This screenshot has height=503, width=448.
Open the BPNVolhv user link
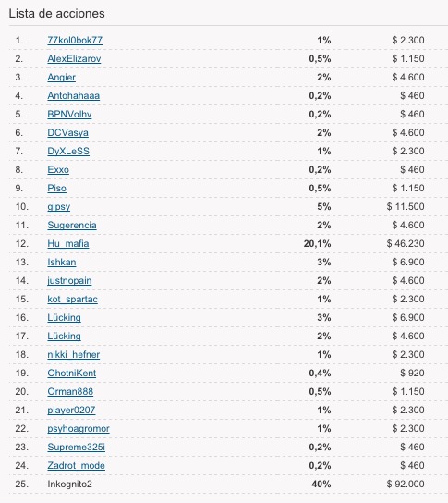click(x=69, y=115)
